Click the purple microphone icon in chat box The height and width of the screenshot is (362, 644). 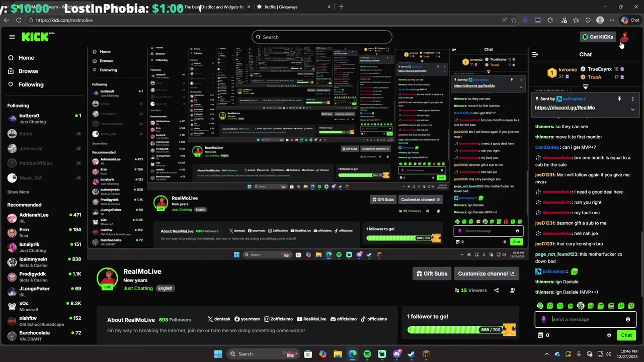point(543,319)
